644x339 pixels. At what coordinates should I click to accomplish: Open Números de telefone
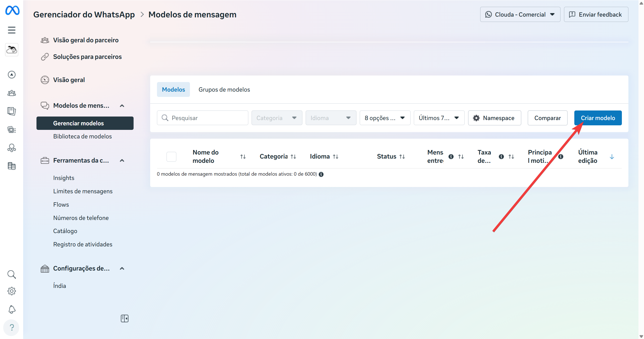(81, 218)
